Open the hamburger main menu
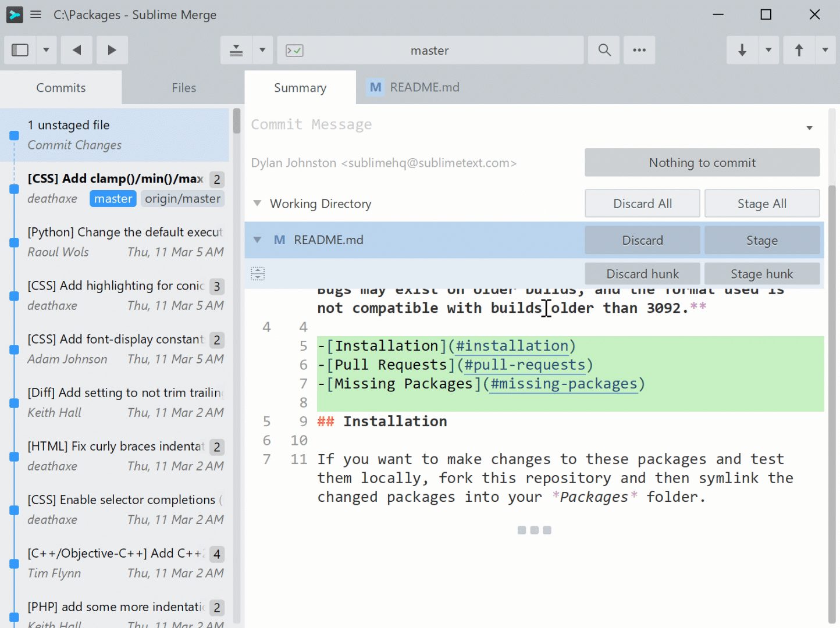Screen dimensions: 840x628 [35, 15]
